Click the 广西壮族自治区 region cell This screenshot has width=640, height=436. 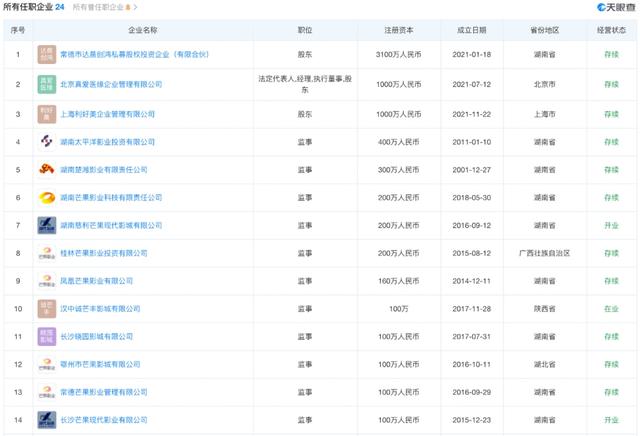click(x=544, y=253)
